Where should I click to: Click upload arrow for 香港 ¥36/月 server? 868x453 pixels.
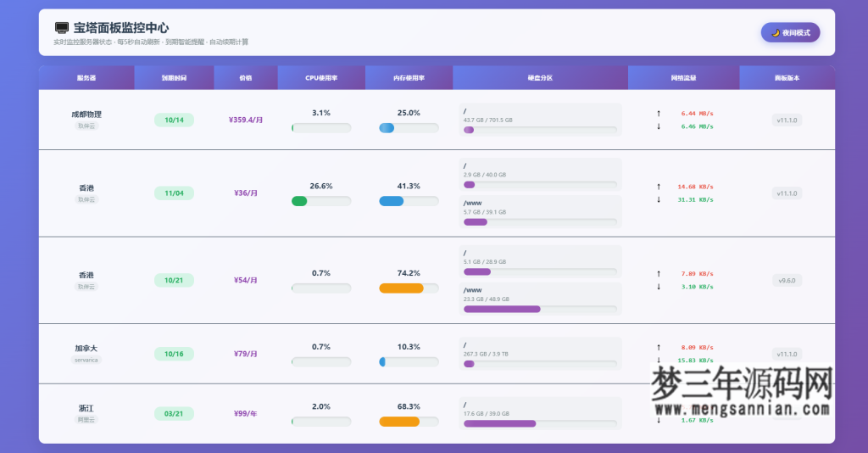point(659,187)
